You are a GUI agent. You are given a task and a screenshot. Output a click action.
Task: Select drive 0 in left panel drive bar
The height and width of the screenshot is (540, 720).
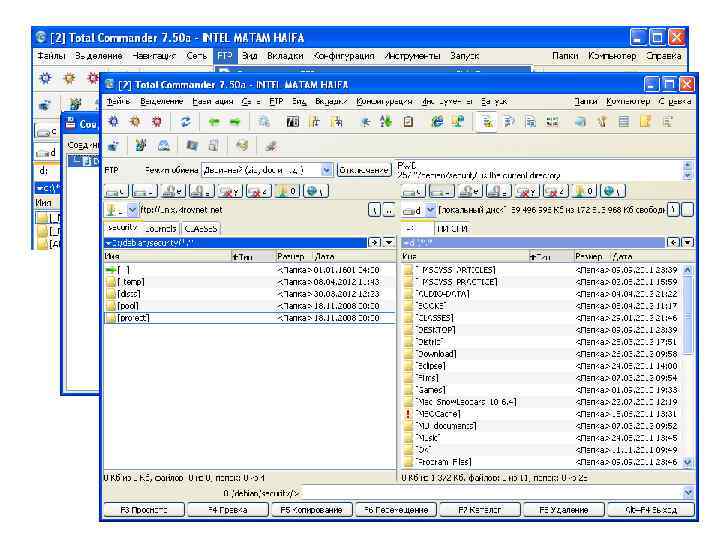click(287, 191)
